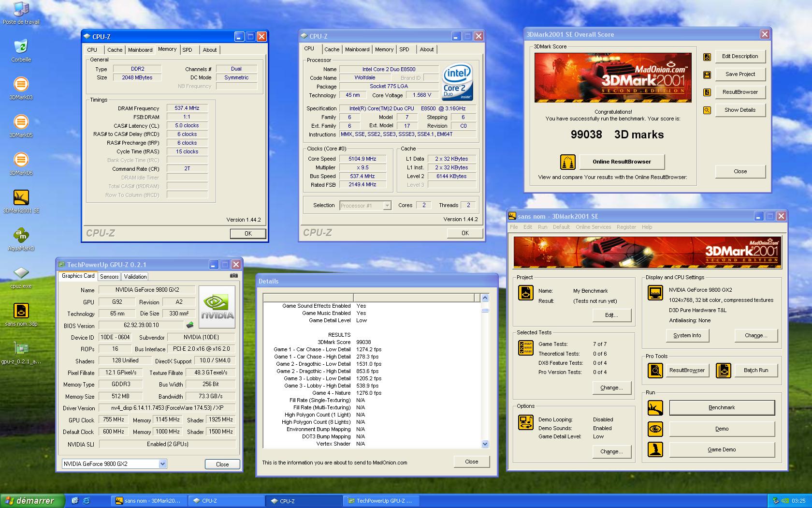Click the Project icon in 3DMark2001 window
Screen dimensions: 812x508
[526, 293]
